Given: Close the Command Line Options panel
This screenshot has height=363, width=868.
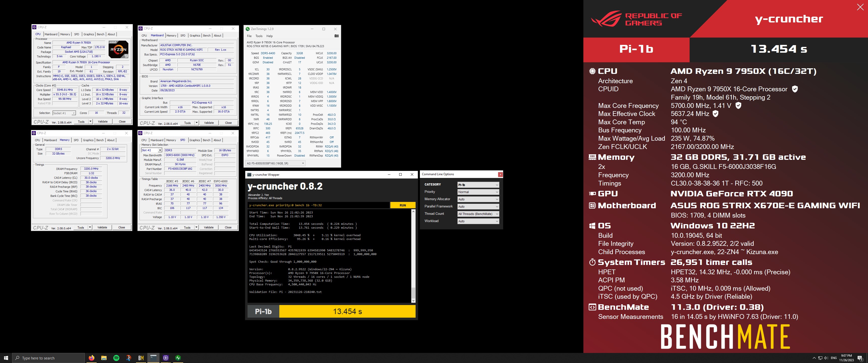Looking at the screenshot, I should coord(500,174).
